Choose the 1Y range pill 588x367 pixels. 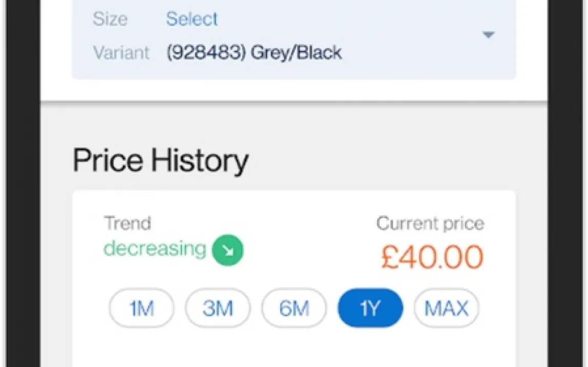click(x=370, y=308)
